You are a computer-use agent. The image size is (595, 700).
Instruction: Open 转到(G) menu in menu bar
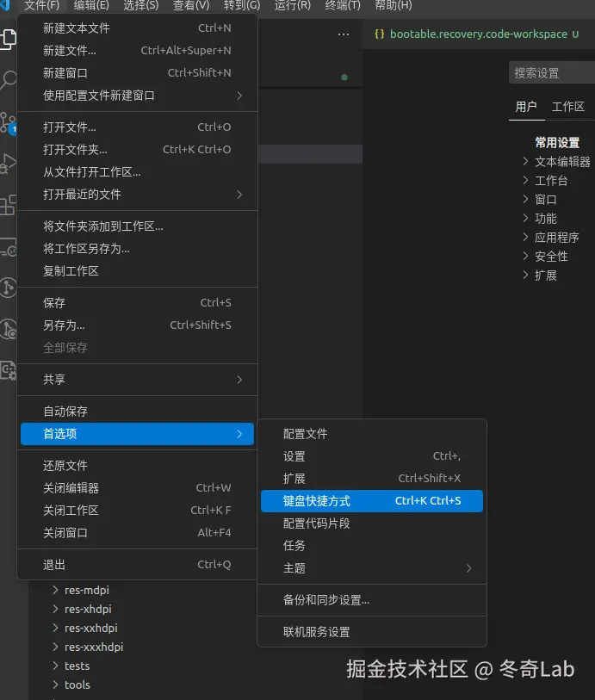[241, 5]
